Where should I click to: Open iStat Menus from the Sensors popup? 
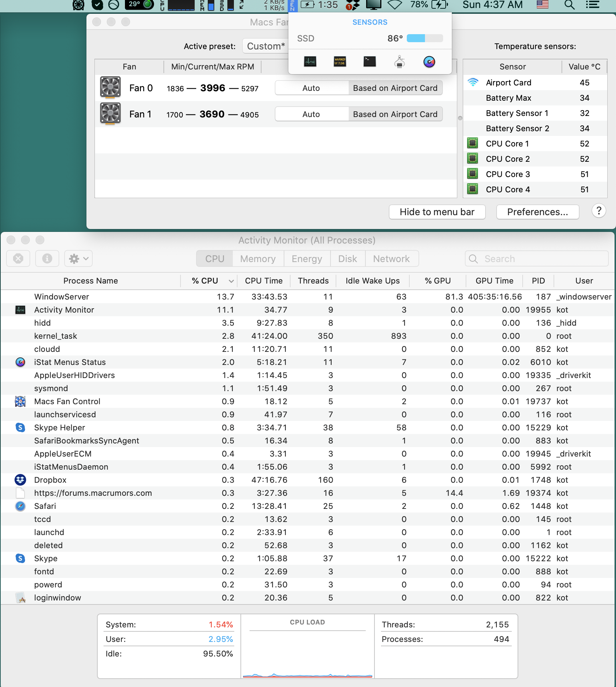click(429, 62)
